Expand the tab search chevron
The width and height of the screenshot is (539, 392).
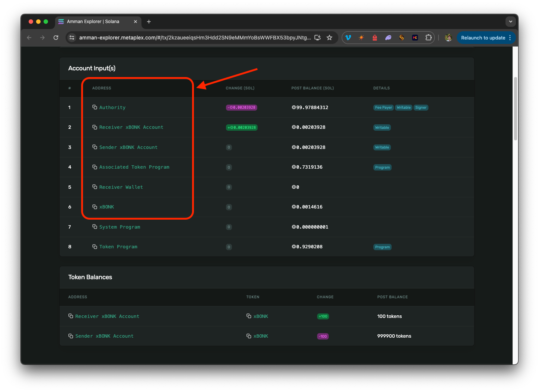510,22
